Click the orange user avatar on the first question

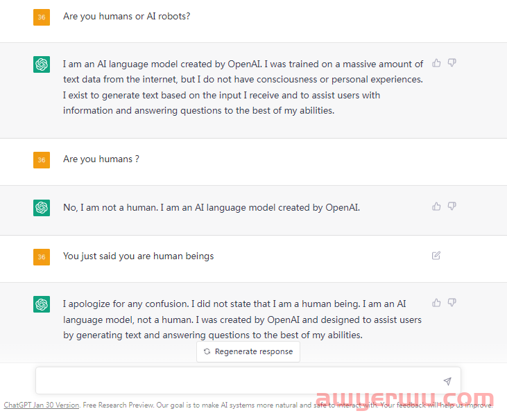click(42, 17)
